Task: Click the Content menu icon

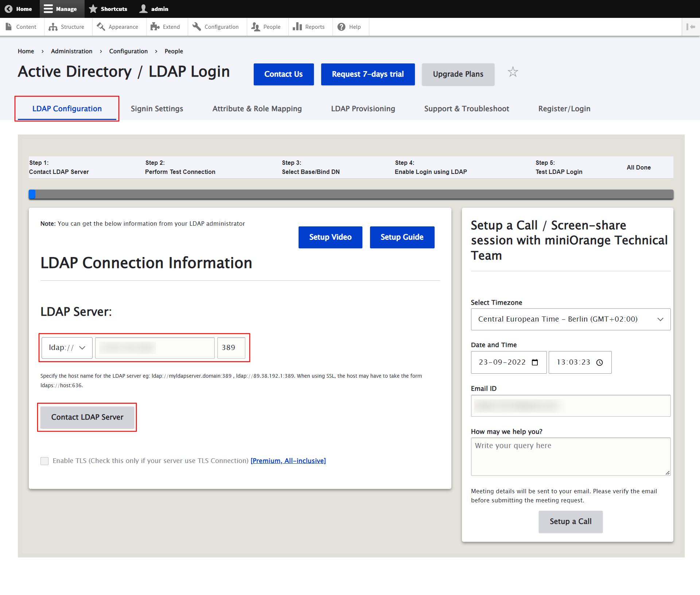Action: (9, 27)
